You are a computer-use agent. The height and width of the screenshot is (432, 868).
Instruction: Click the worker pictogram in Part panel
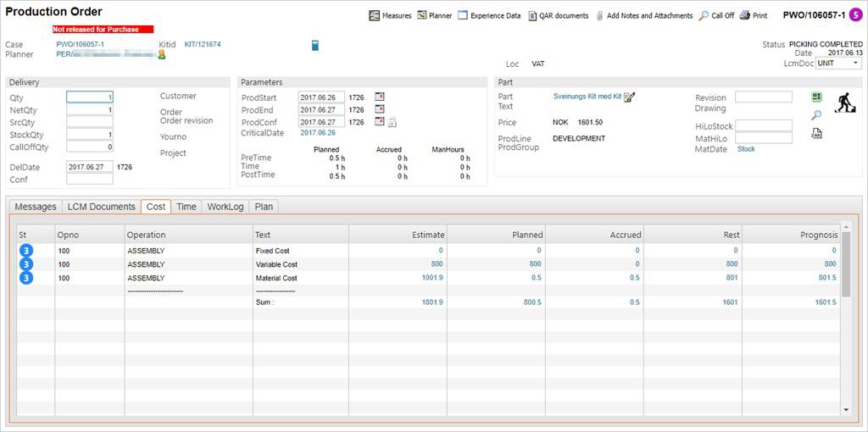(844, 102)
